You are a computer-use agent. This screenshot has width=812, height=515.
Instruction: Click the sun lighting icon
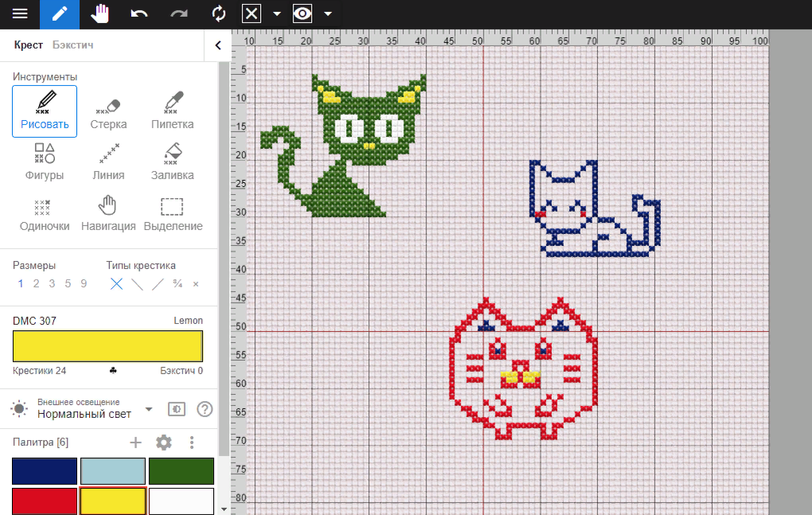click(19, 409)
